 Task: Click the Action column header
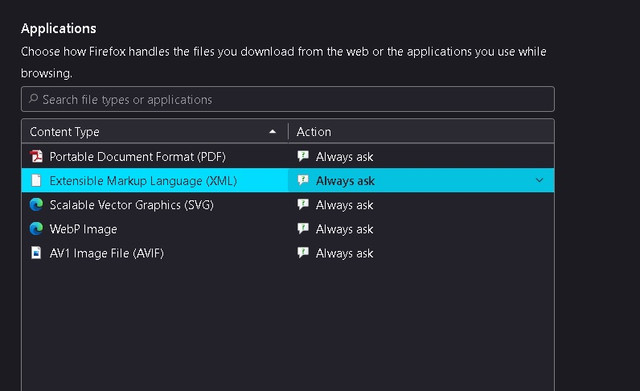[421, 131]
